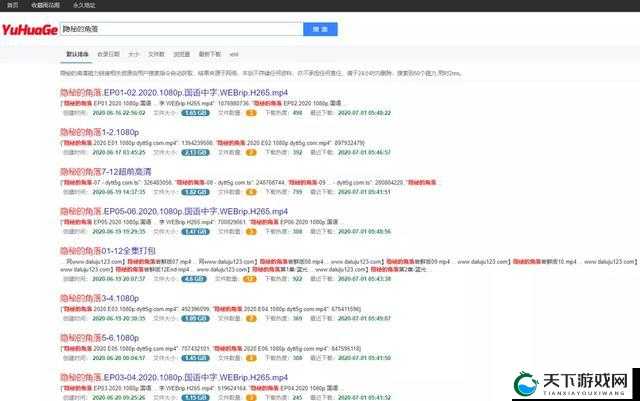Open result 隐秘的角落.EP01-02.2020.1080p WEBrip.H265.mp4
This screenshot has height=401, width=640.
(x=174, y=92)
